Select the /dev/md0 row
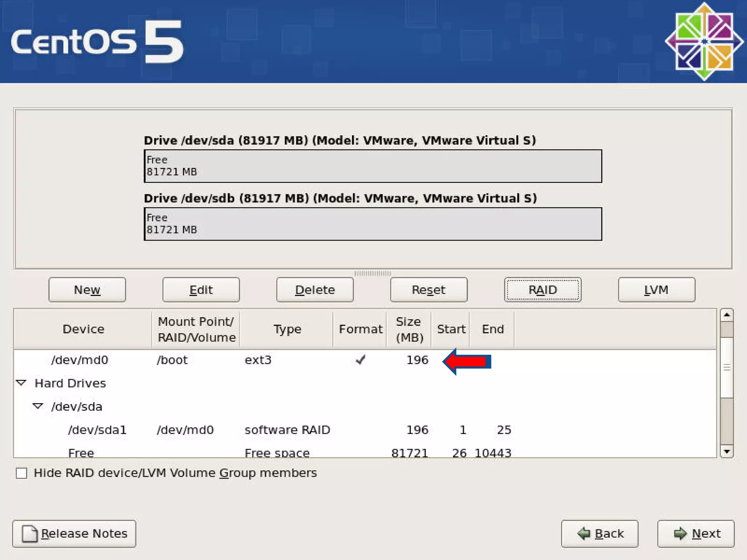The height and width of the screenshot is (560, 747). pyautogui.click(x=80, y=360)
